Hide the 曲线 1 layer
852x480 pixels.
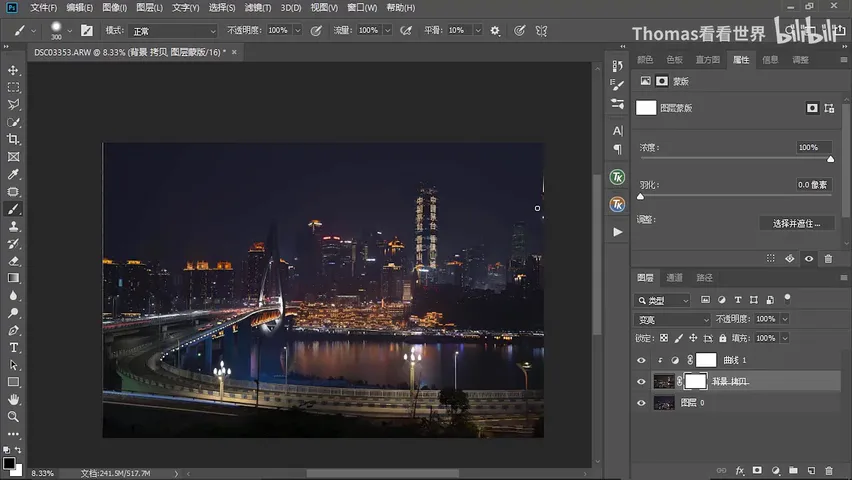point(641,360)
